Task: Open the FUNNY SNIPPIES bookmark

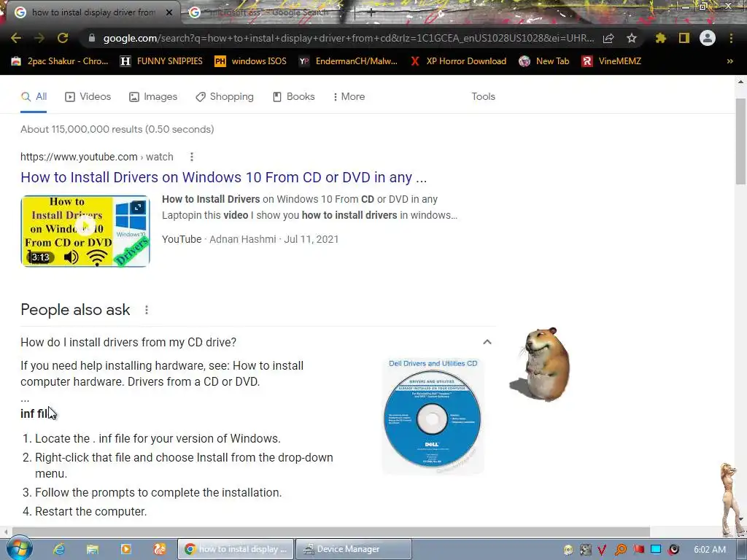Action: pyautogui.click(x=161, y=61)
